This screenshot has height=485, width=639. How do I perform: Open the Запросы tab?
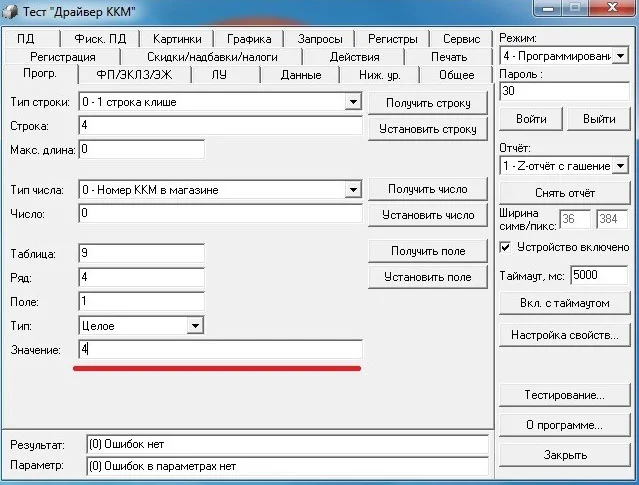pos(320,39)
